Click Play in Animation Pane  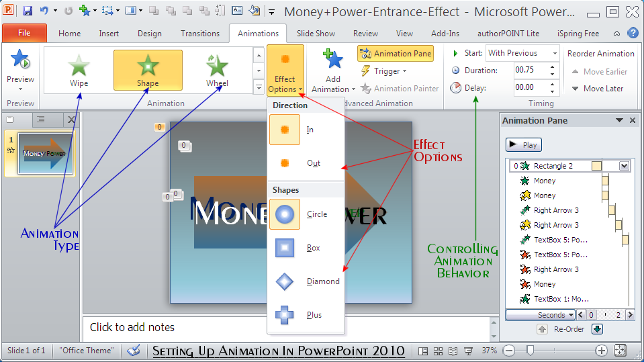click(524, 144)
